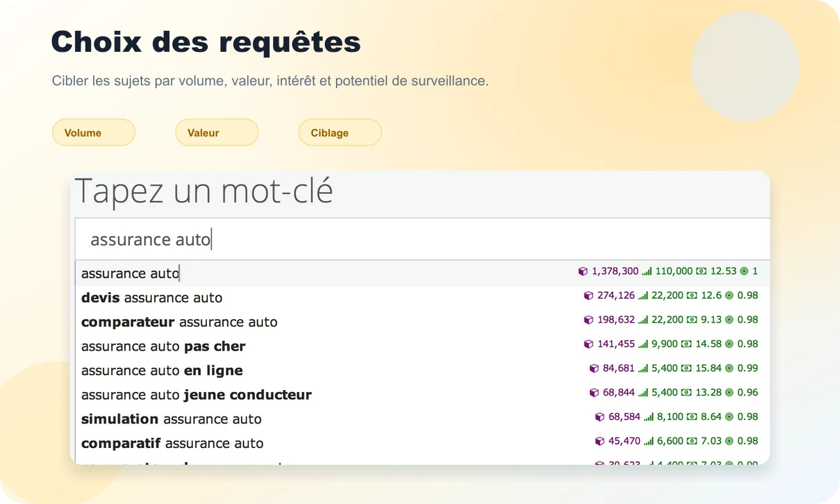The width and height of the screenshot is (840, 504).
Task: Click the value 110,000
Action: [x=674, y=272]
